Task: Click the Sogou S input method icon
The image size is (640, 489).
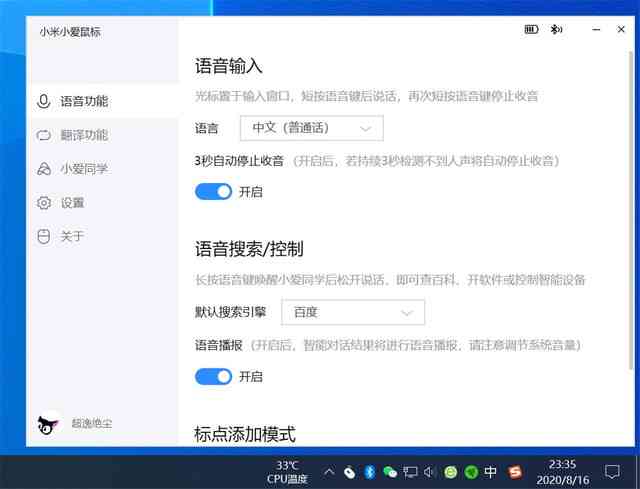Action: (515, 472)
